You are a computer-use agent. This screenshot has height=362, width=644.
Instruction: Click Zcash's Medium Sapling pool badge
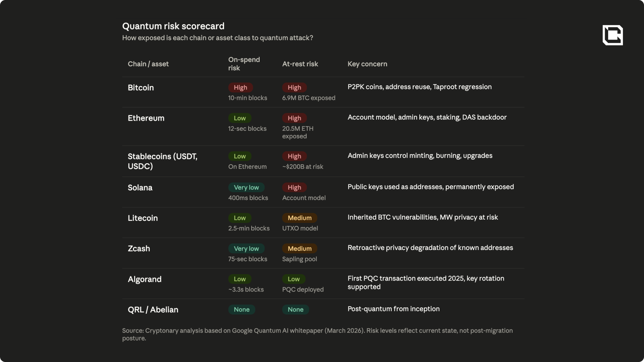pyautogui.click(x=299, y=248)
